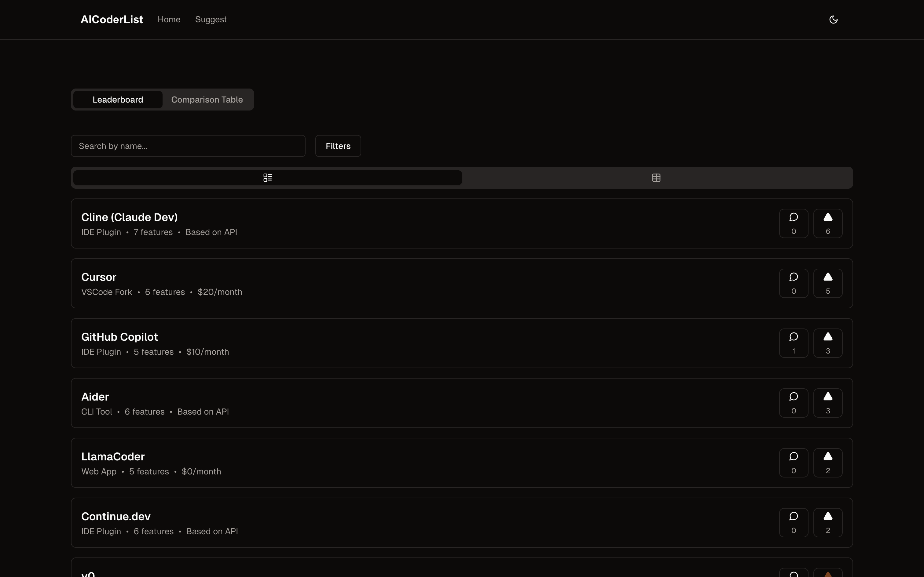The width and height of the screenshot is (924, 577).
Task: Open comments for GitHub Copilot
Action: click(794, 343)
